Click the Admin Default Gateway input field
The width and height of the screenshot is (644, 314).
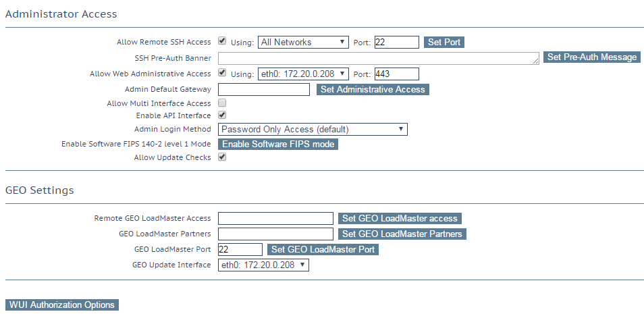(x=264, y=89)
